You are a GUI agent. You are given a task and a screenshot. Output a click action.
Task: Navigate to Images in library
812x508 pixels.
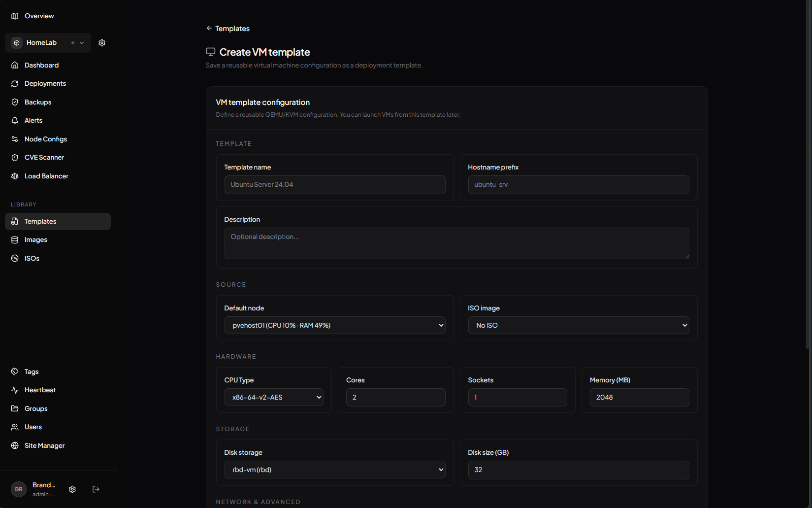tap(35, 240)
